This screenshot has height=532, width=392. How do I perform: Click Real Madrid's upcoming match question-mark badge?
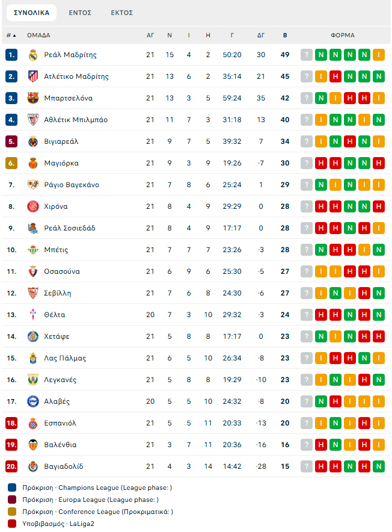tap(307, 55)
